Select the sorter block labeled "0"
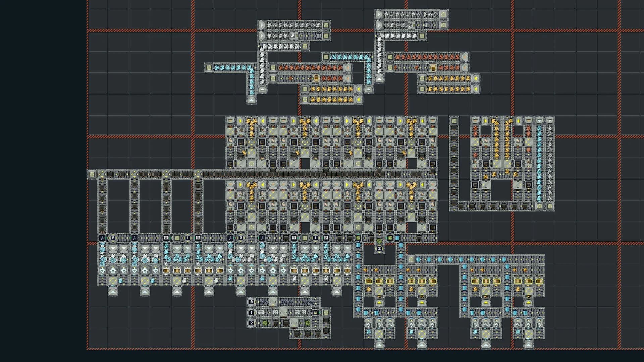Screen dimensions: 644x362 [x=113, y=238]
